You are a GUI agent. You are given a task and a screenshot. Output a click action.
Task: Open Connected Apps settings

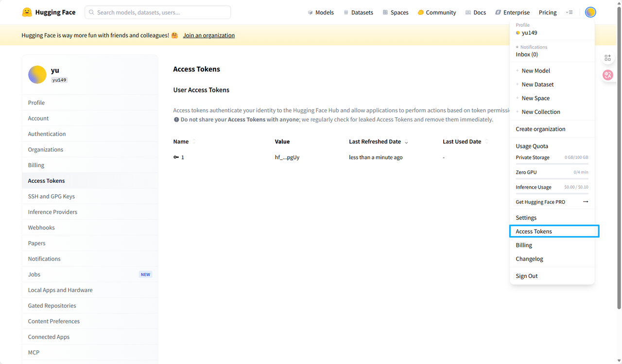click(90, 336)
